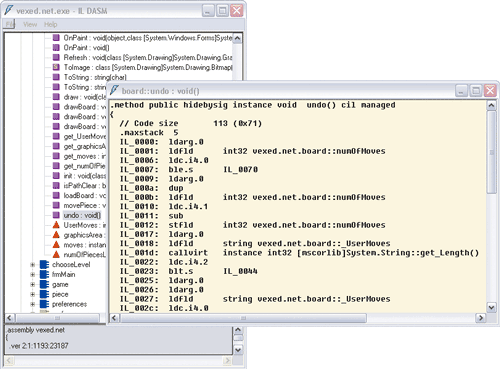Click the static method icon beside ToImage
The height and width of the screenshot is (369, 500).
tap(56, 67)
